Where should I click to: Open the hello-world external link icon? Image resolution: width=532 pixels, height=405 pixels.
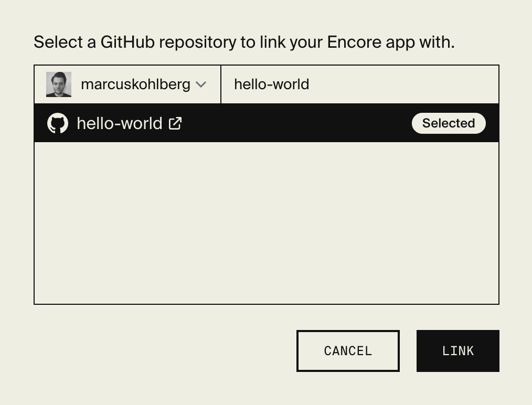[x=175, y=123]
